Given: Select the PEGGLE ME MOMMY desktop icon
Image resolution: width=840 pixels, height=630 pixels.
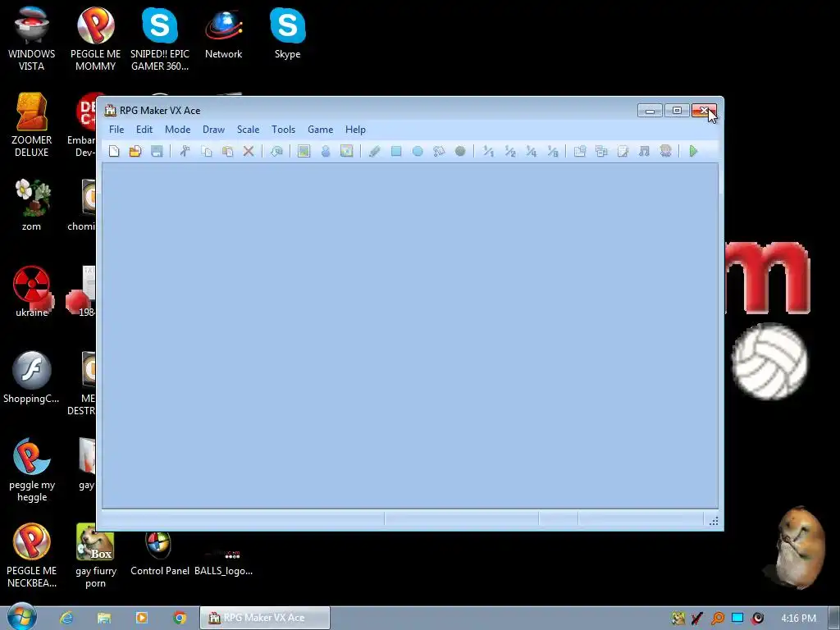Looking at the screenshot, I should pyautogui.click(x=95, y=39).
